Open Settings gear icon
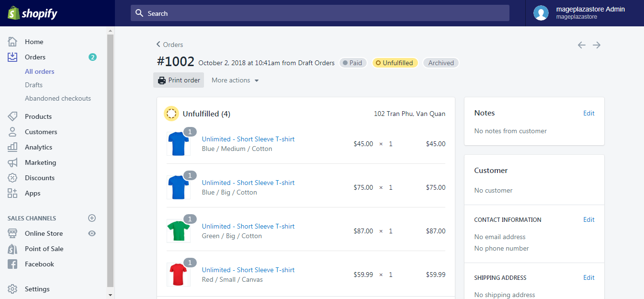Viewport: 644px width, 299px height. tap(12, 289)
